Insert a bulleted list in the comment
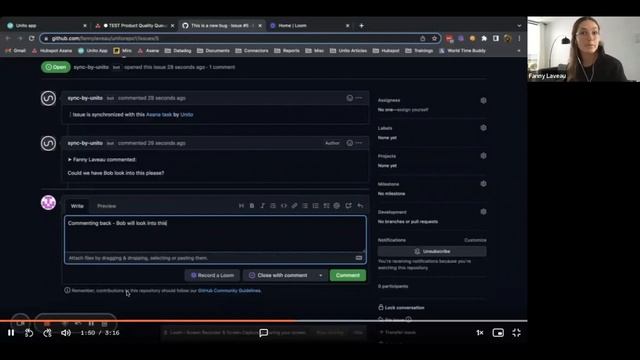Viewport: 640px width, 360px height. (x=305, y=206)
